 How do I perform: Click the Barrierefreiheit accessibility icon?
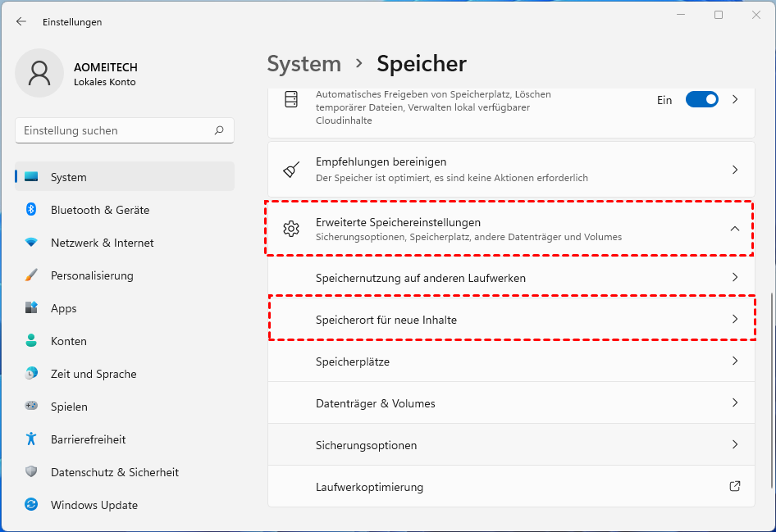pos(31,439)
